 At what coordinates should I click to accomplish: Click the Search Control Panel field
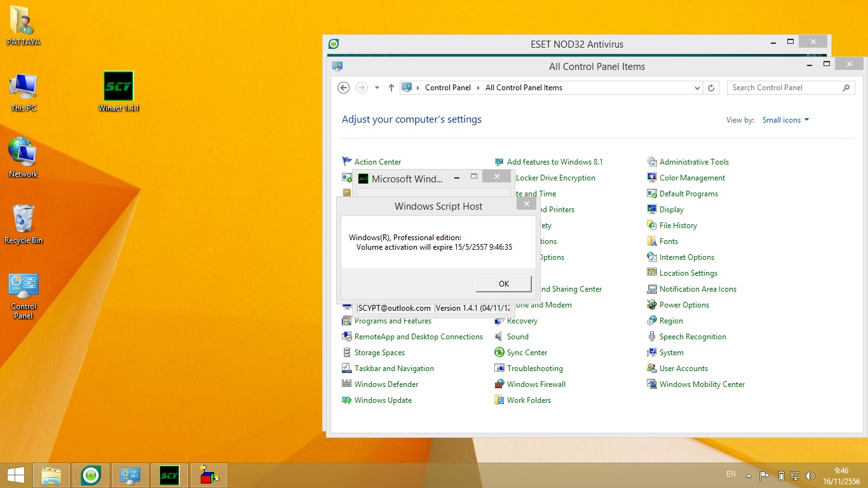(x=785, y=88)
